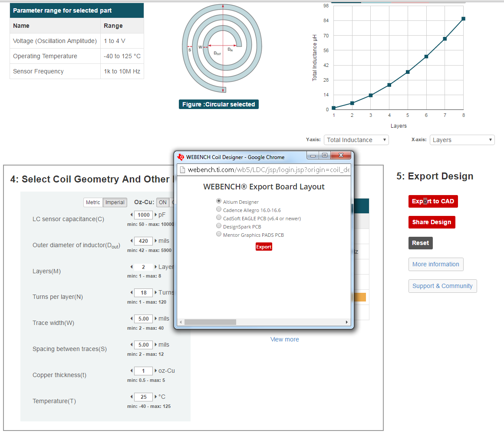This screenshot has width=504, height=434.
Task: Decrease outer diameter with left arrow
Action: click(132, 241)
